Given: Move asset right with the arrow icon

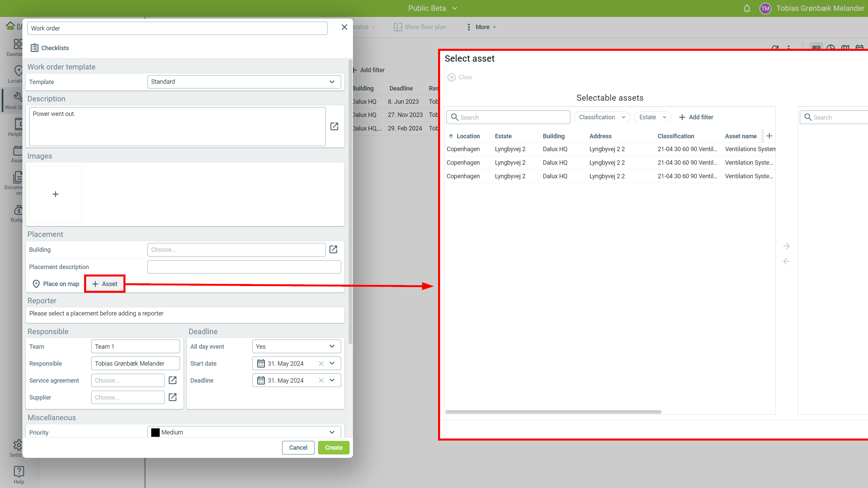Looking at the screenshot, I should coord(786,246).
